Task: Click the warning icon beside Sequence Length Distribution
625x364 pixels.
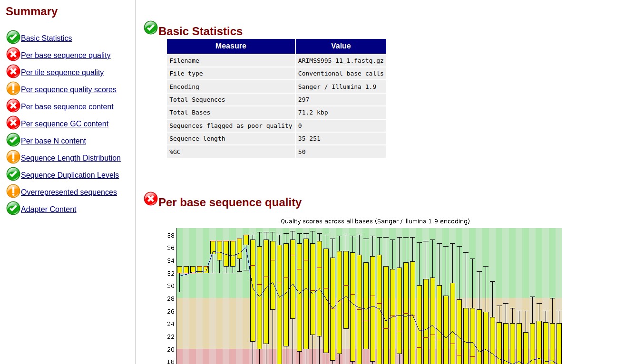Action: click(13, 157)
